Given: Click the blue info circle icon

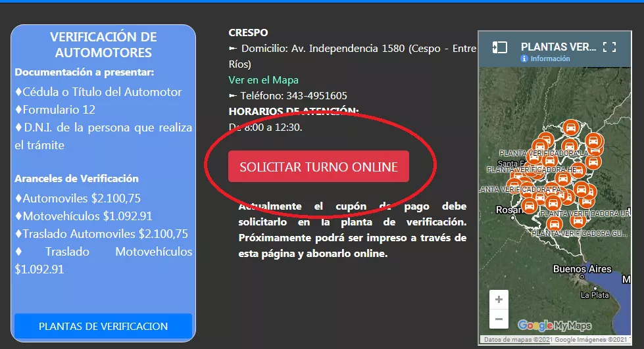Looking at the screenshot, I should [x=524, y=58].
